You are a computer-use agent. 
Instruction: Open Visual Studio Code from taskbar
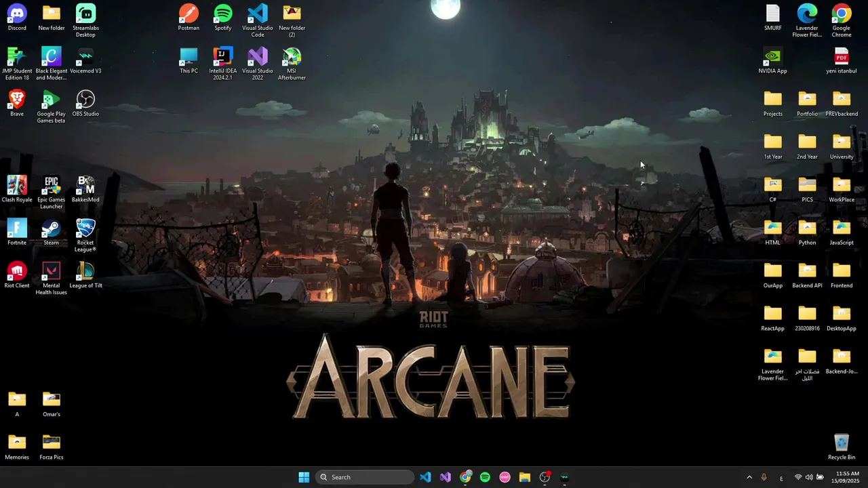click(x=425, y=477)
